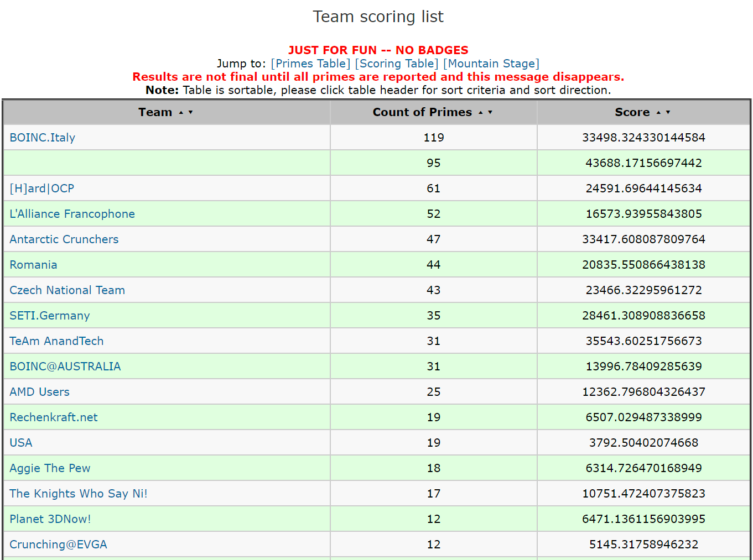Open the [H]ard|OCP team page

point(42,189)
